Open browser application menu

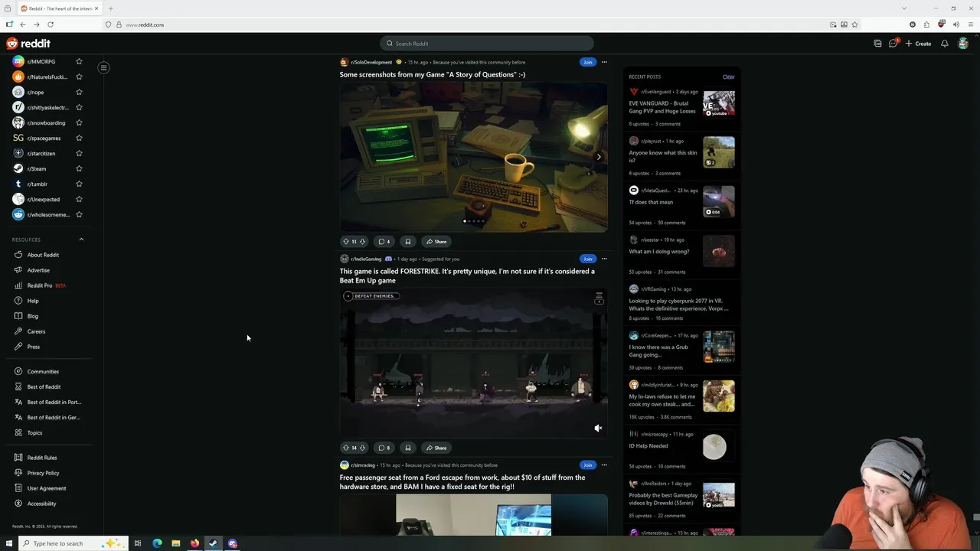pos(971,24)
